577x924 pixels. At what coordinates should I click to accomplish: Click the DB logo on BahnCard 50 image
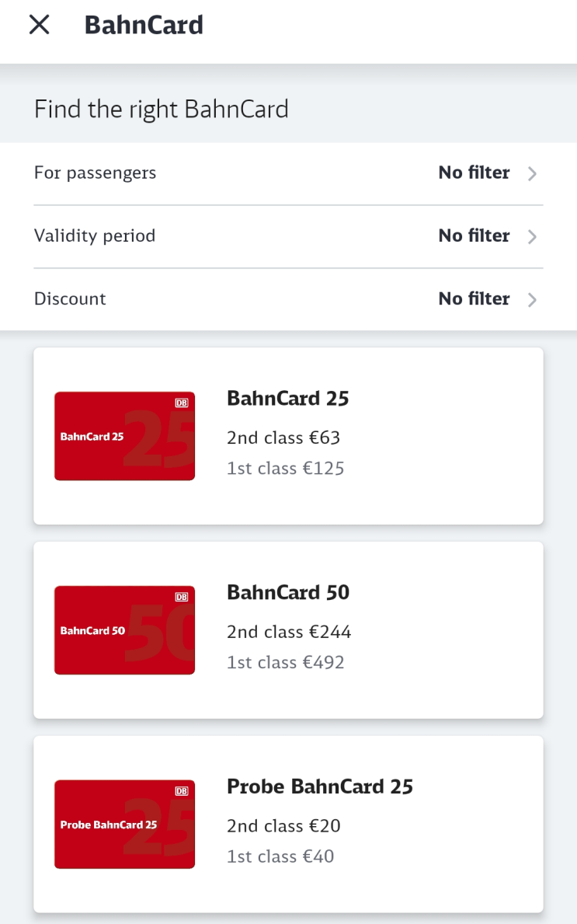click(182, 597)
